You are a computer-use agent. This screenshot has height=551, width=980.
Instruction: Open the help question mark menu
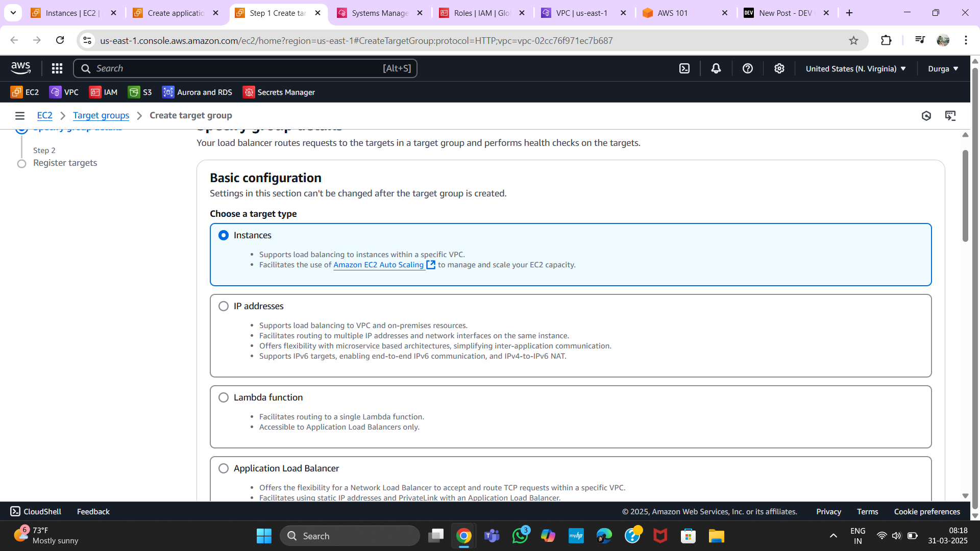pos(748,68)
